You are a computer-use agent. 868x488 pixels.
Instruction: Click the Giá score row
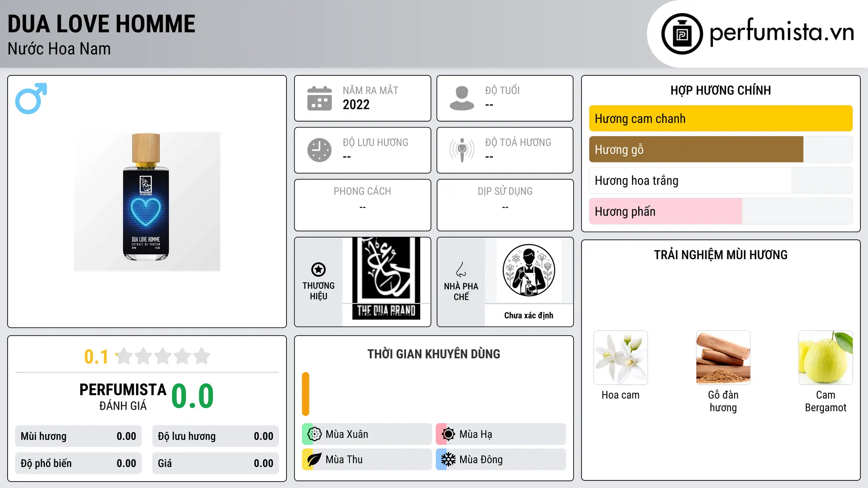(x=216, y=463)
